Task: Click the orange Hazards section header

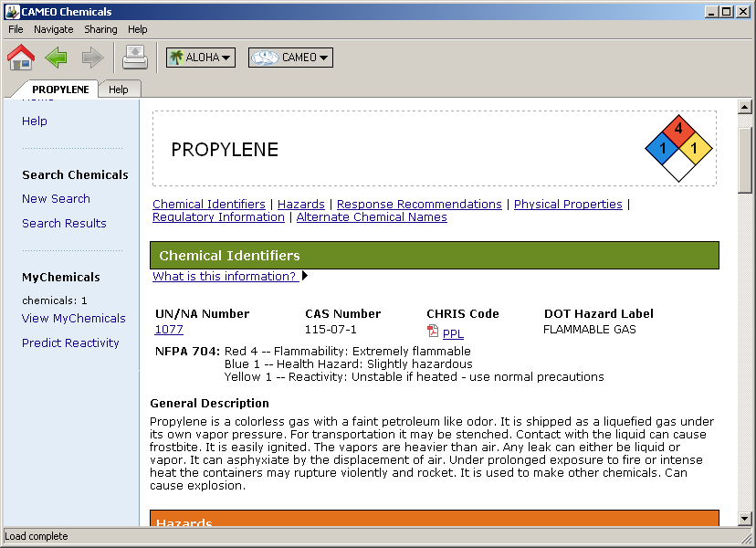Action: click(x=435, y=519)
